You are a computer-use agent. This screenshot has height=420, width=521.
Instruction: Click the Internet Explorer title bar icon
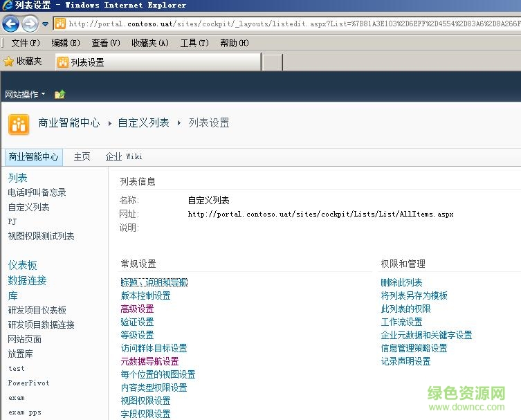tap(8, 5)
